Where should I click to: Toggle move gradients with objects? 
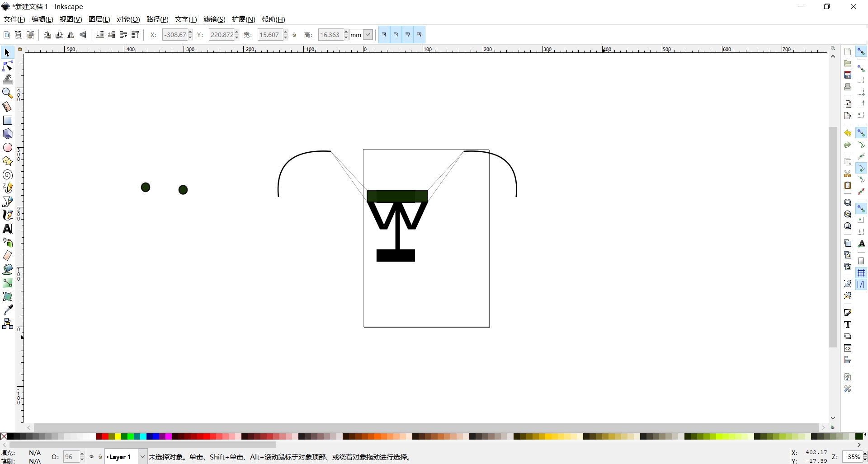[x=408, y=35]
